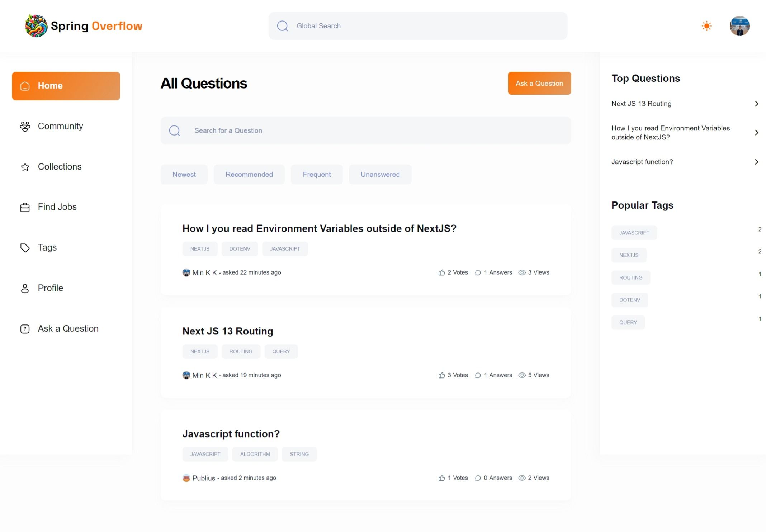The image size is (766, 532).
Task: Open Javascript function? top question arrow
Action: tap(756, 162)
